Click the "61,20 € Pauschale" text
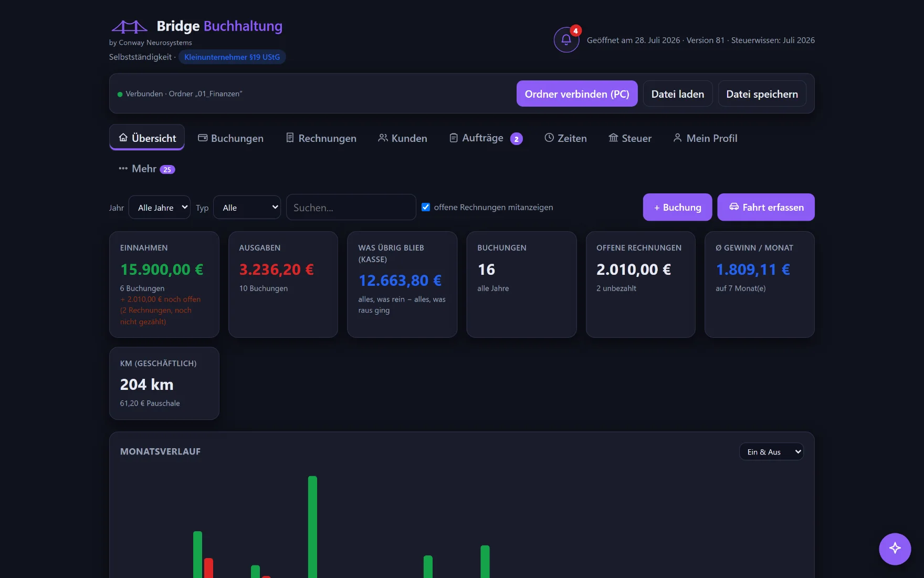924x578 pixels. pos(150,403)
